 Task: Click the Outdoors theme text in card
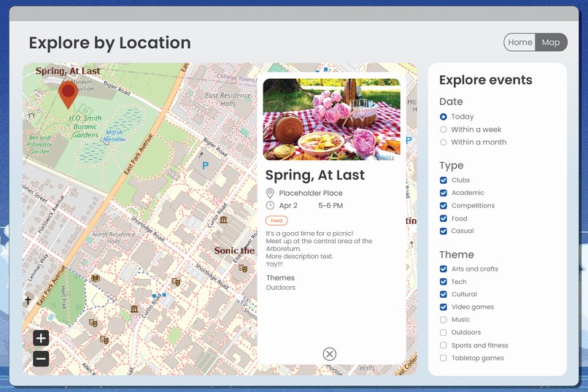click(280, 288)
